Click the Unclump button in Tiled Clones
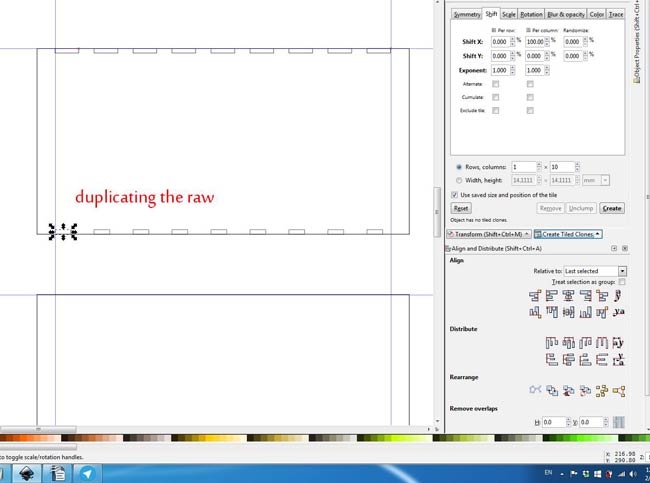650x483 pixels. (581, 208)
